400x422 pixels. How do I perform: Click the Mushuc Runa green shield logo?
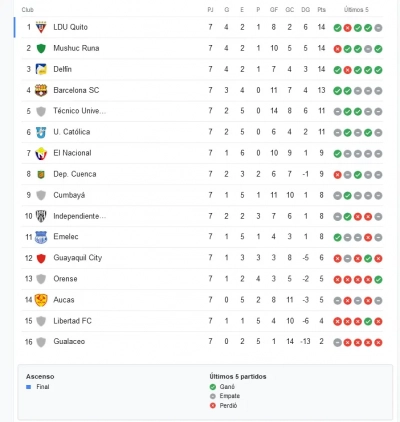point(41,48)
